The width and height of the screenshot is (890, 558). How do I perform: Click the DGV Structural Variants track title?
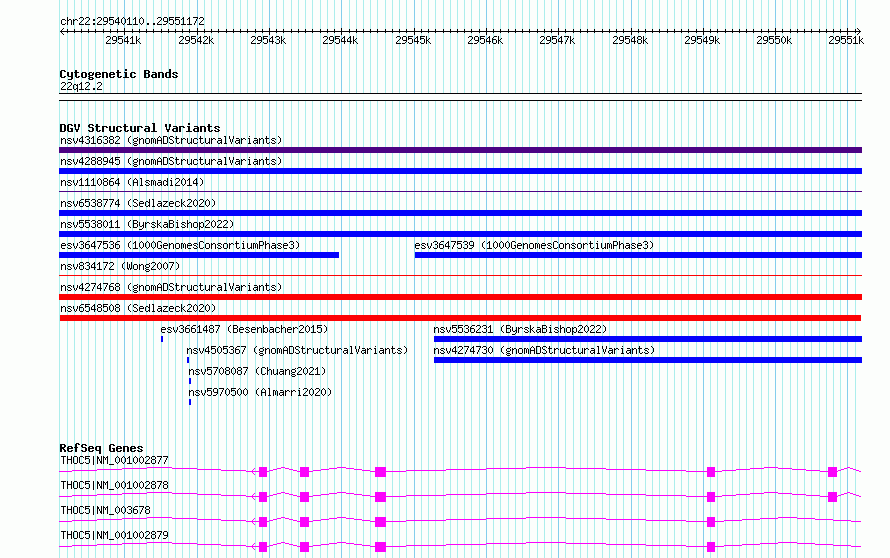coord(140,128)
